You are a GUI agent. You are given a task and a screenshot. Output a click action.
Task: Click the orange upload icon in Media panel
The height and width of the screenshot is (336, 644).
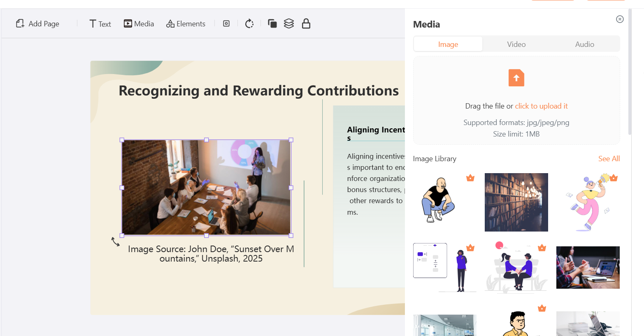(516, 77)
